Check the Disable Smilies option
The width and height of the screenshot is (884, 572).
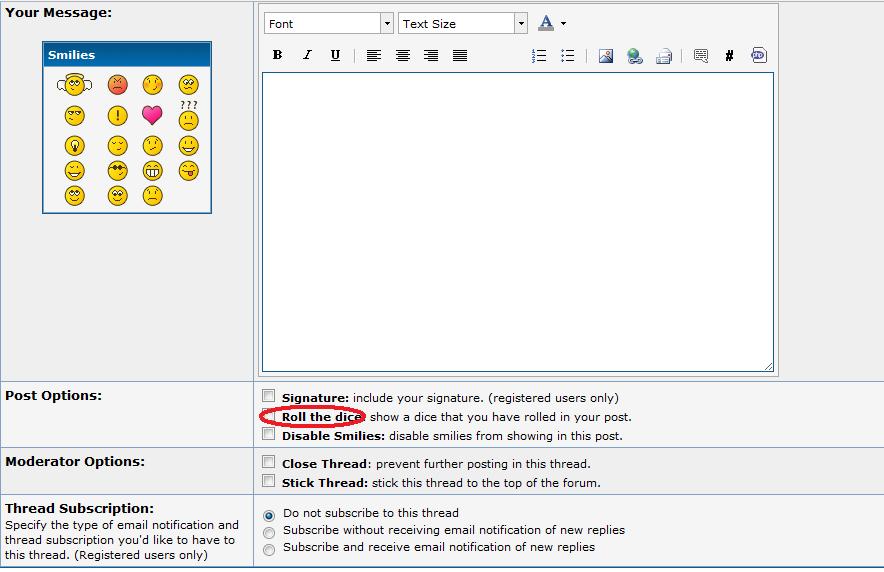coord(268,435)
